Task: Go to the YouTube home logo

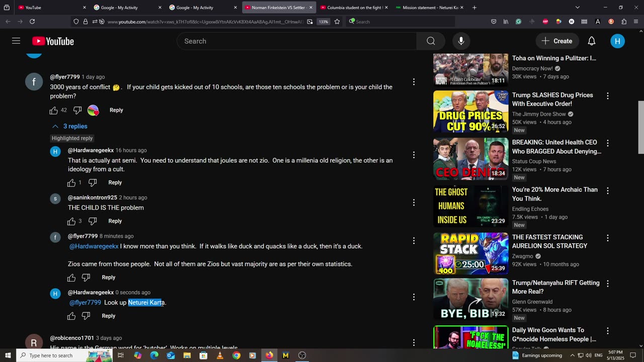Action: pyautogui.click(x=53, y=41)
